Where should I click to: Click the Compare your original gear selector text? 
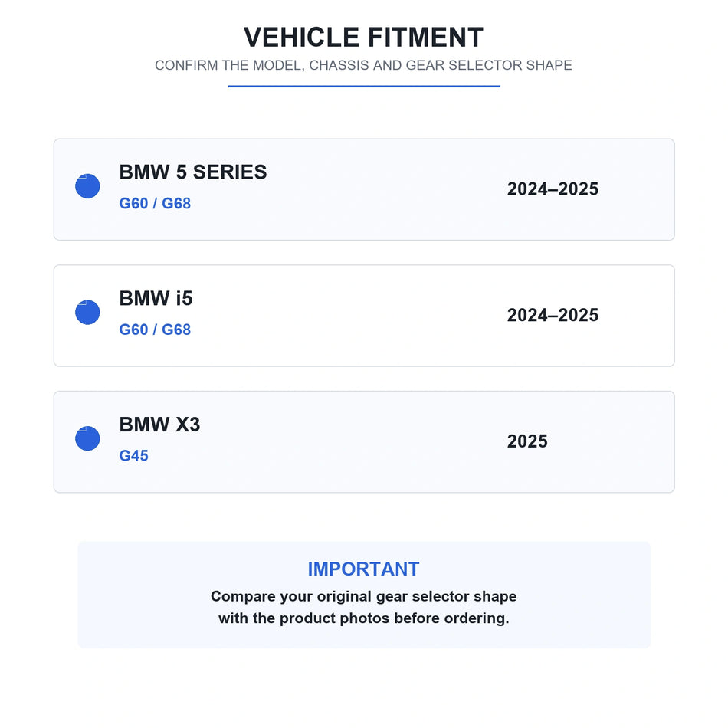click(363, 596)
